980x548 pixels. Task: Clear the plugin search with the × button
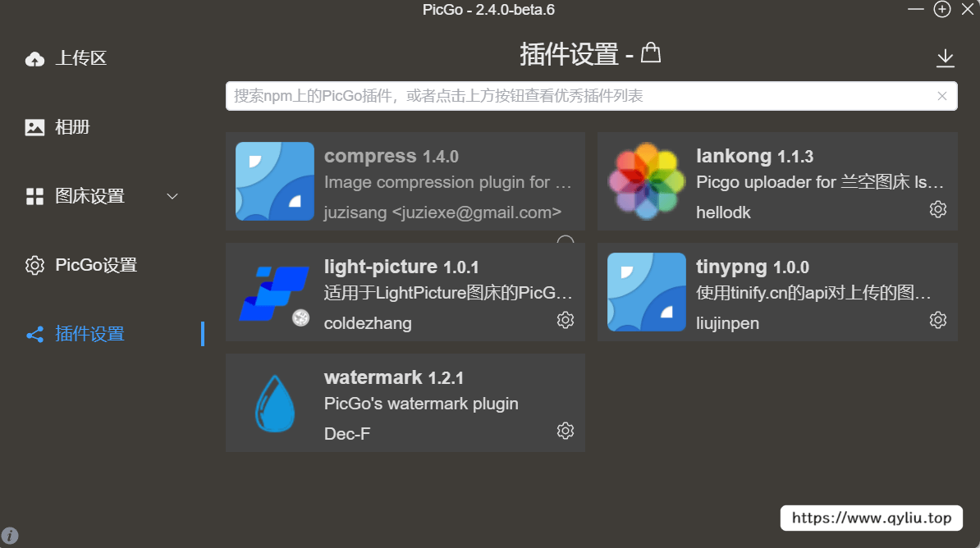click(x=941, y=96)
